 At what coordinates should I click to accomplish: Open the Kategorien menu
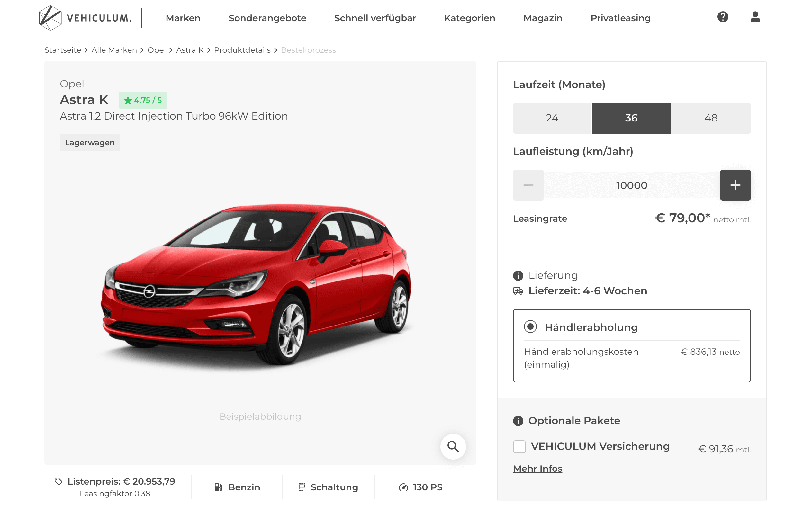(469, 18)
